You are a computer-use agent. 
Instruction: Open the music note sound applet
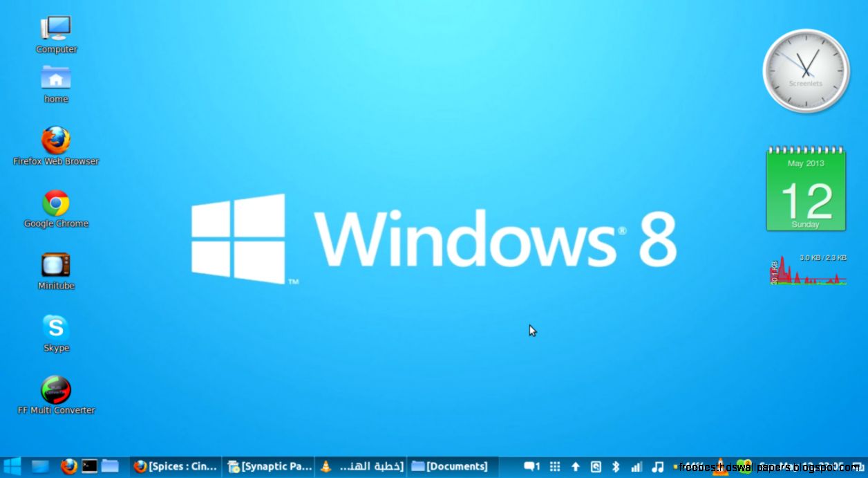point(657,467)
